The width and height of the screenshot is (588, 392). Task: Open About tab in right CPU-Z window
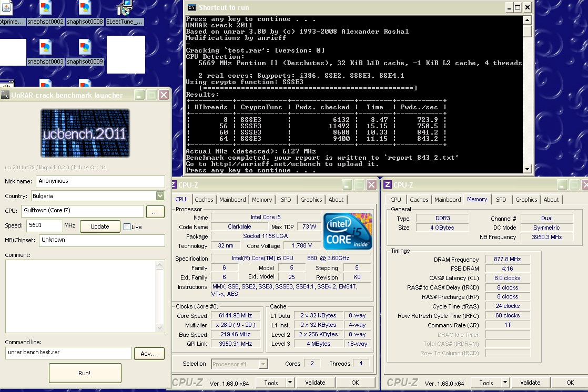pos(551,200)
